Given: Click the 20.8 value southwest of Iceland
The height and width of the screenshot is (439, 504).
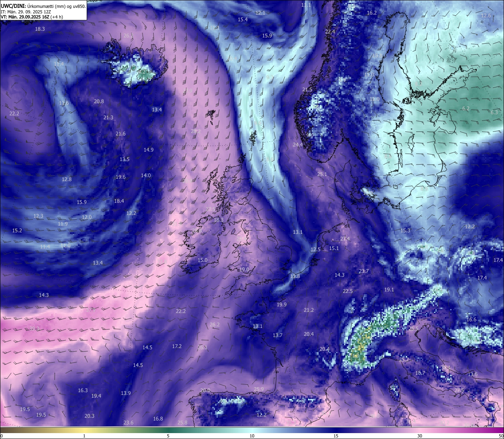Looking at the screenshot, I should click(x=99, y=101).
